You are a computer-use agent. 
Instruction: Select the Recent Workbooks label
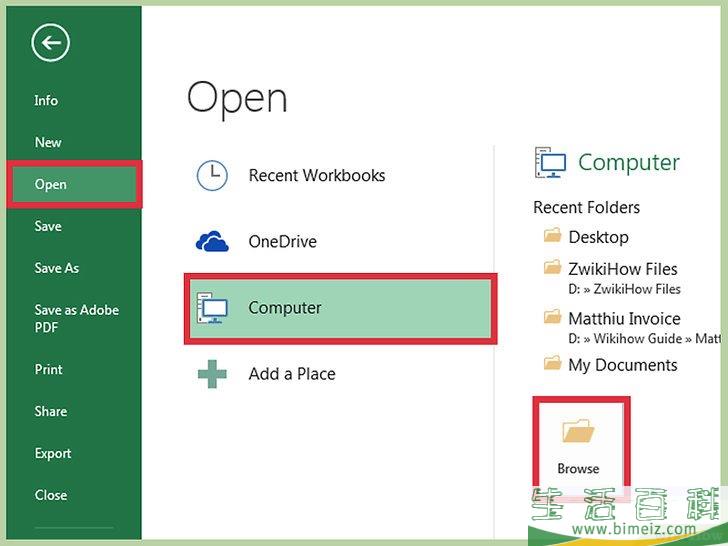tap(317, 176)
